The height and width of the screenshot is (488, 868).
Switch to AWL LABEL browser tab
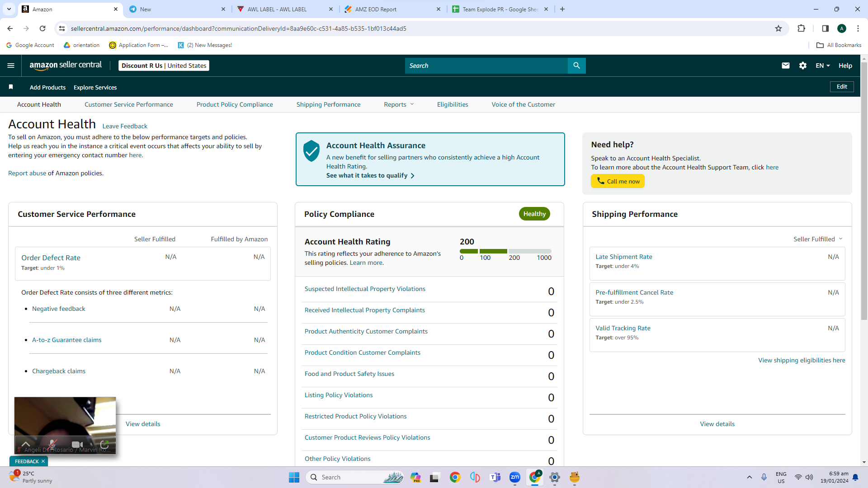[285, 9]
